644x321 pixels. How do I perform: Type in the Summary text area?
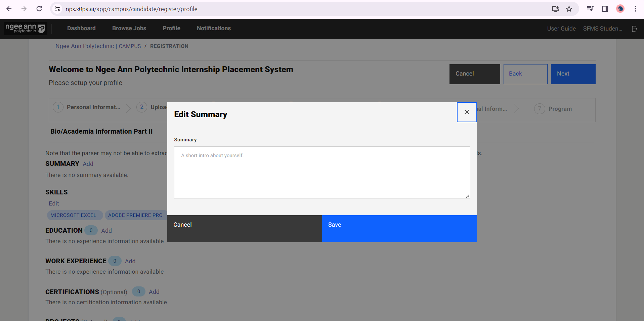(x=322, y=172)
